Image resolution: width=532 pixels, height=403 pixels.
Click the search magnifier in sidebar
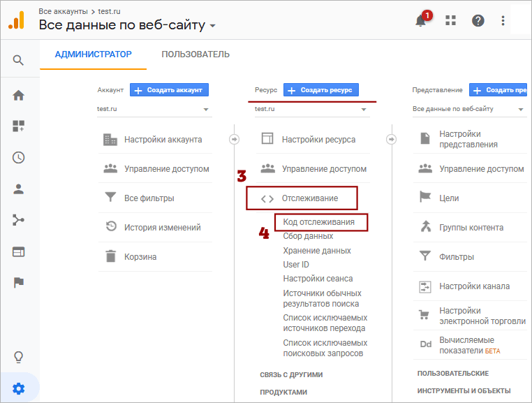[19, 61]
